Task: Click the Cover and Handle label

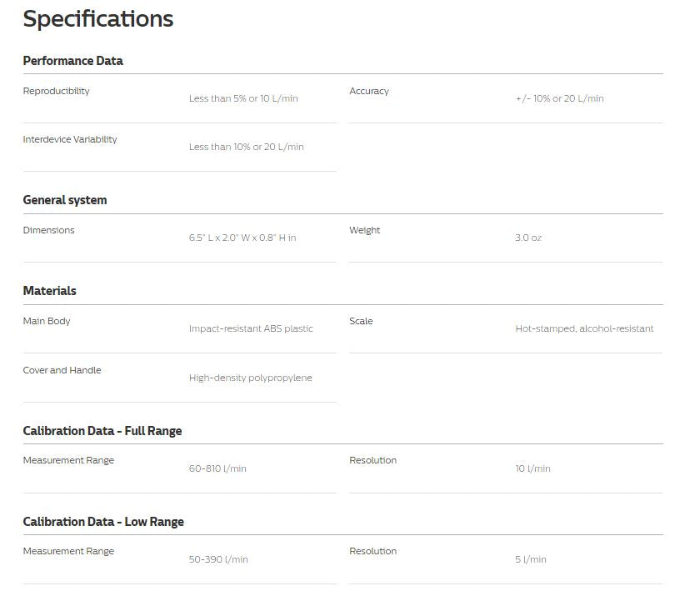Action: tap(62, 370)
